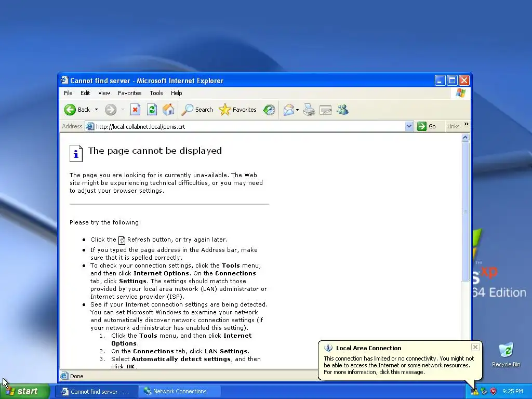The height and width of the screenshot is (399, 532).
Task: Open the History toolbar icon
Action: tap(269, 110)
